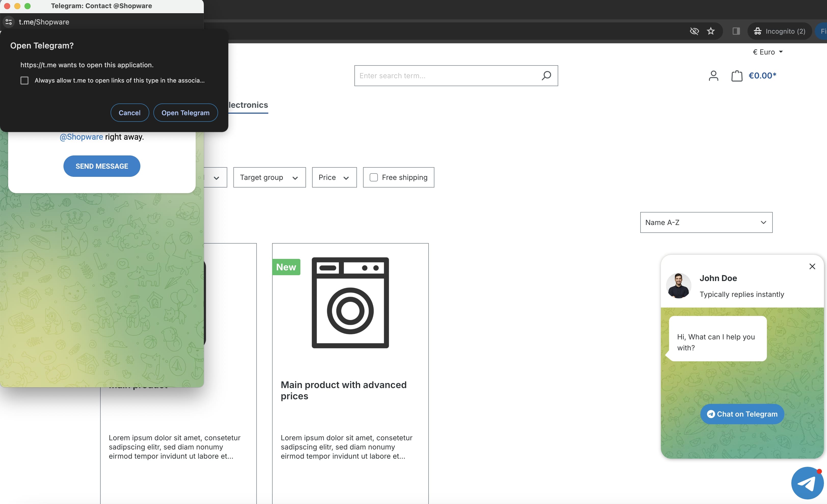Bookmark this page with the star icon
The width and height of the screenshot is (827, 504).
711,31
